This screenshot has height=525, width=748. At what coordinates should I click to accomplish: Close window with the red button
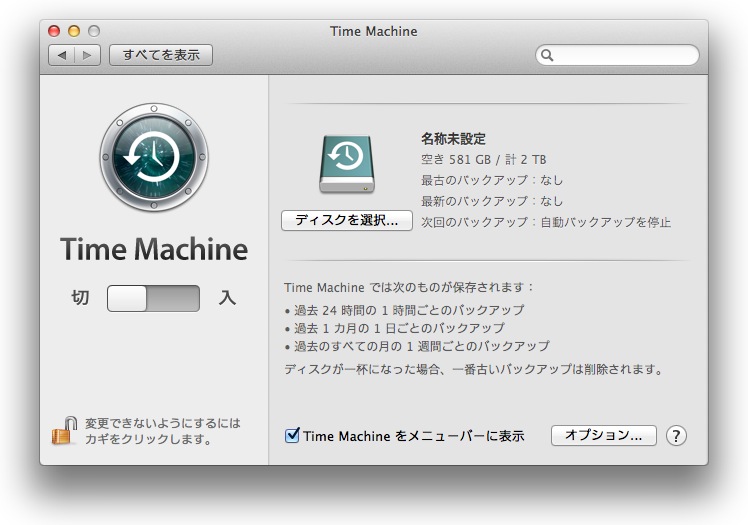(54, 31)
